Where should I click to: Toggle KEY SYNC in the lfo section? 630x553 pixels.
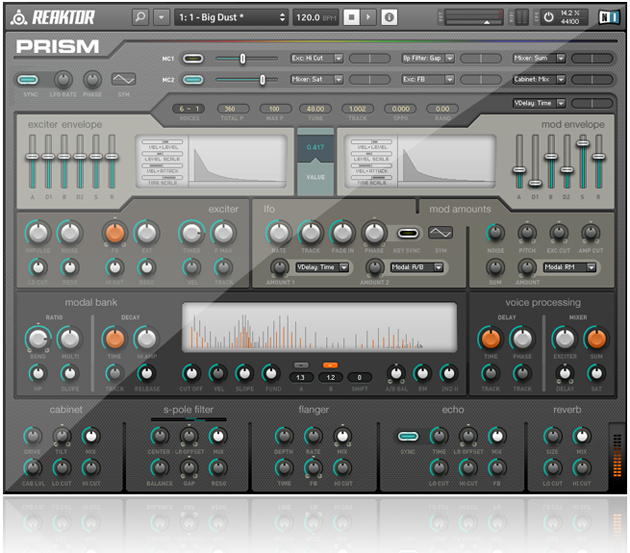[408, 233]
